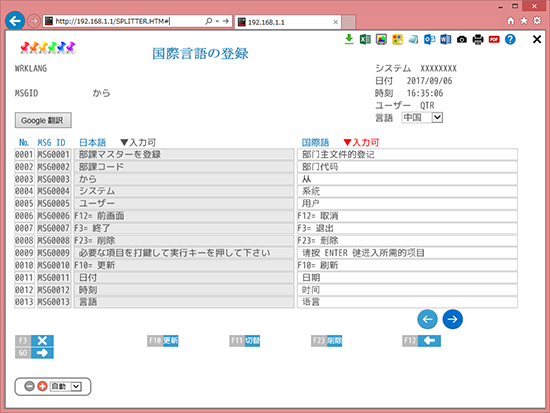
Task: Click the MSG ID column header
Action: point(52,142)
